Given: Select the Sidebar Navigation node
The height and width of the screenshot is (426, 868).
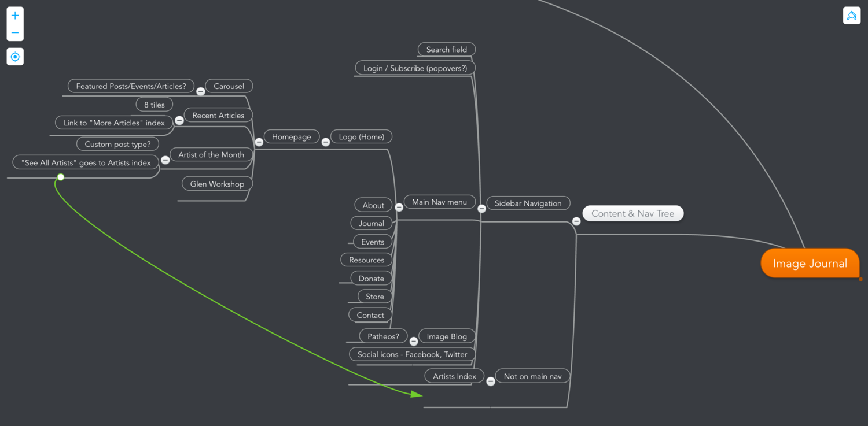Looking at the screenshot, I should tap(528, 203).
